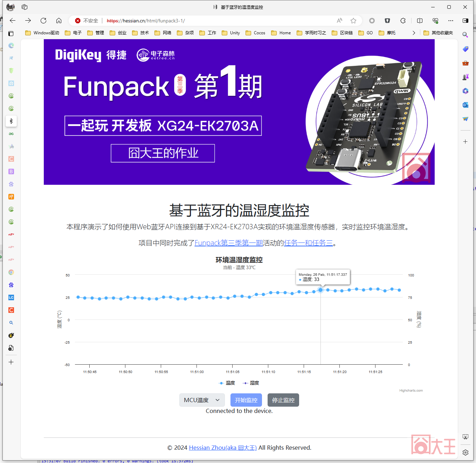Open a new vertical tab with plus
476x463 pixels.
[11, 362]
